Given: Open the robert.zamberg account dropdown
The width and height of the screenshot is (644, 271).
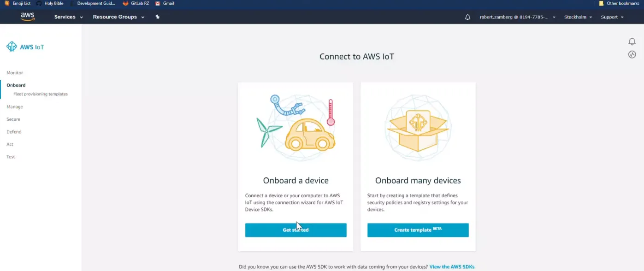Looking at the screenshot, I should 517,17.
